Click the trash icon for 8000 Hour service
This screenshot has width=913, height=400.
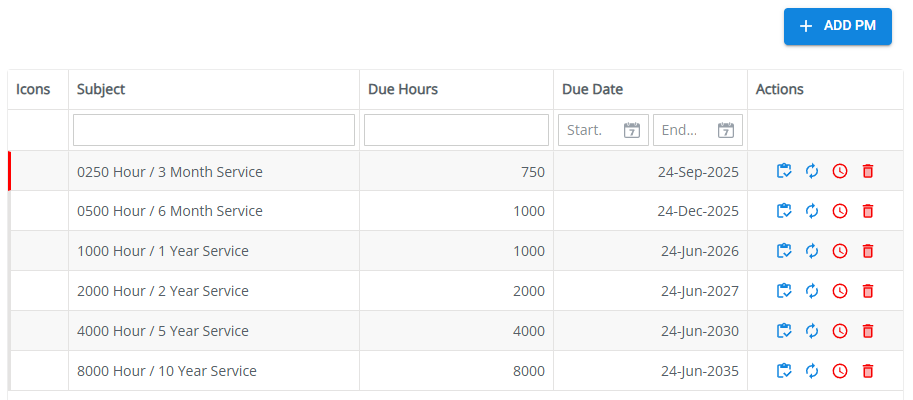[x=868, y=371]
